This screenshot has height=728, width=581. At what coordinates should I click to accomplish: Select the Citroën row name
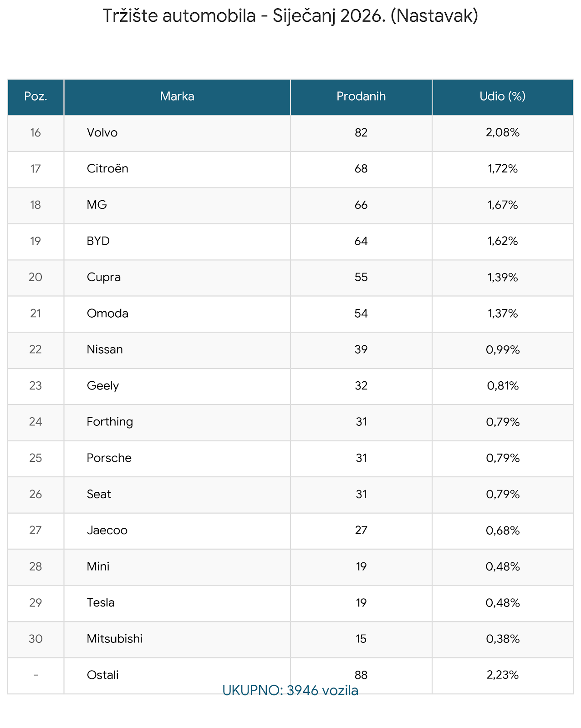coord(108,169)
